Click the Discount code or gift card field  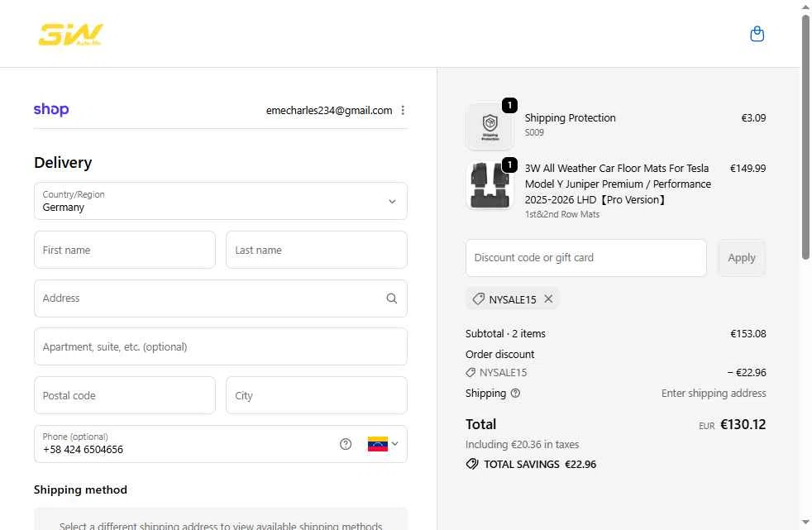tap(585, 258)
